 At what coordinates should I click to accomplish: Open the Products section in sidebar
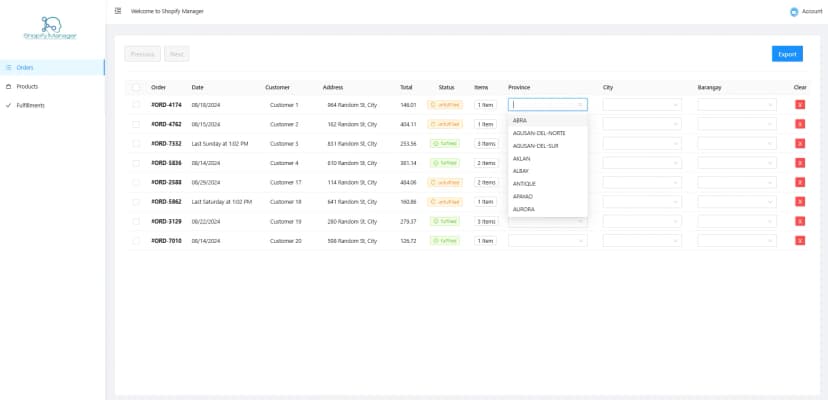click(52, 86)
